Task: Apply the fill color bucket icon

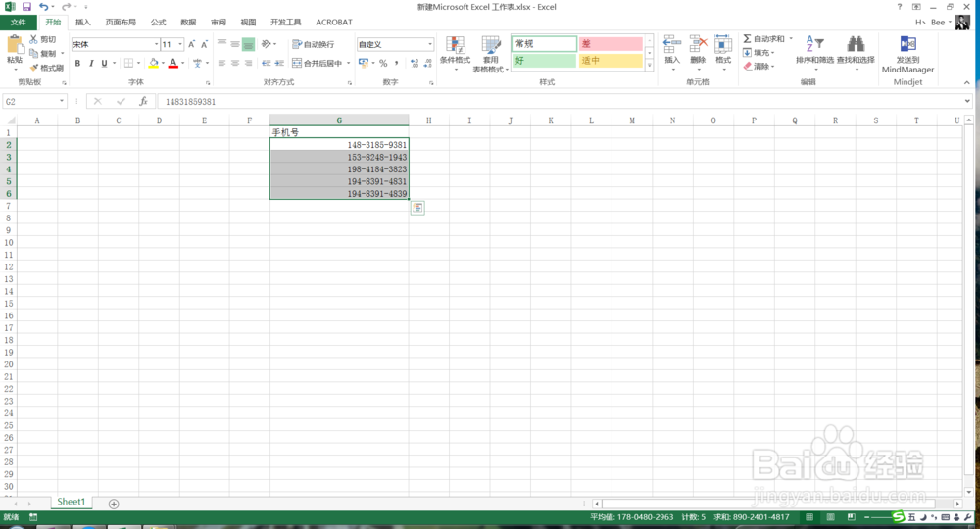Action: [153, 63]
